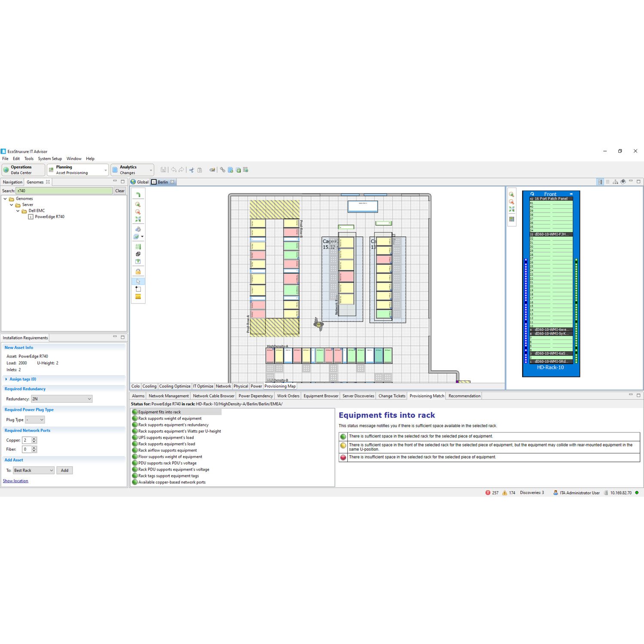The image size is (644, 644).
Task: Click the yellow ruler measure tool
Action: 138,297
